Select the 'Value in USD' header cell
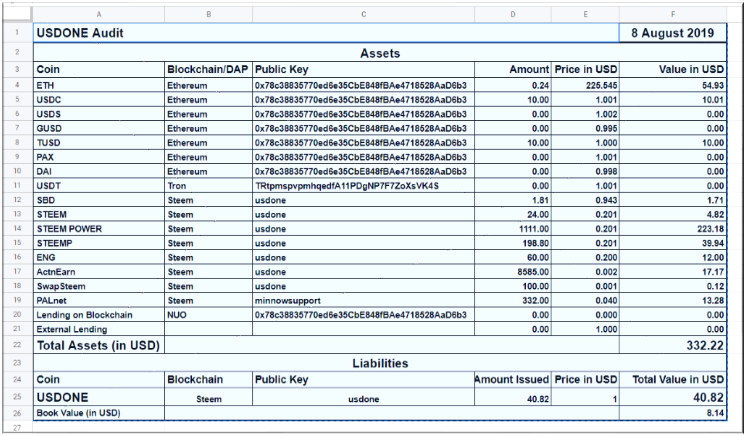Viewport: 746px width, 436px height. (x=673, y=69)
